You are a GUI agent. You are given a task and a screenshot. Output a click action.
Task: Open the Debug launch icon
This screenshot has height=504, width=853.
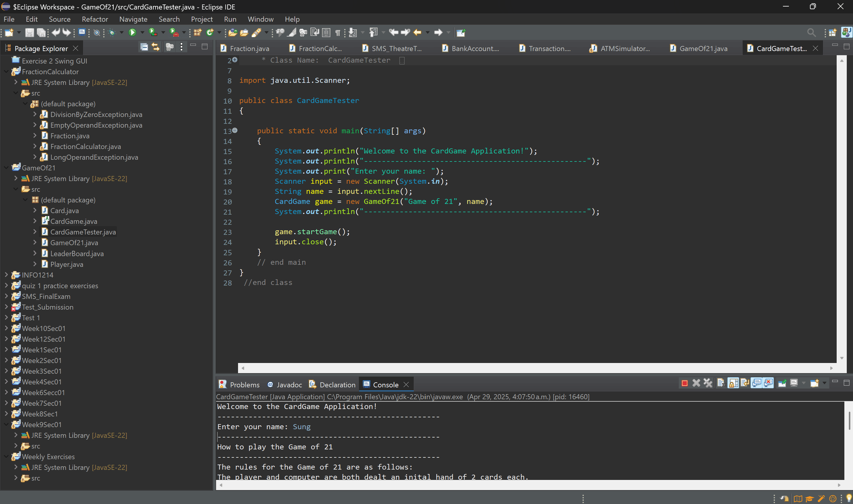(x=112, y=32)
